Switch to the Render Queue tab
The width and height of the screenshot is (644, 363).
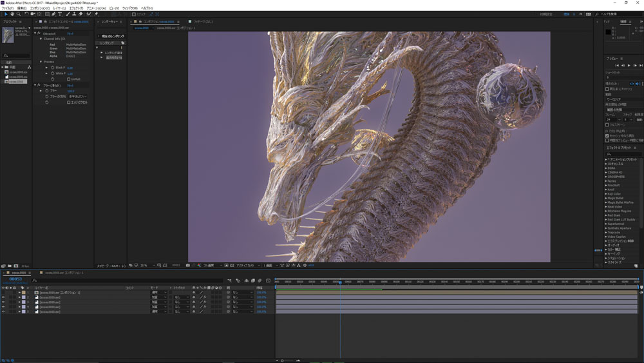click(x=109, y=21)
